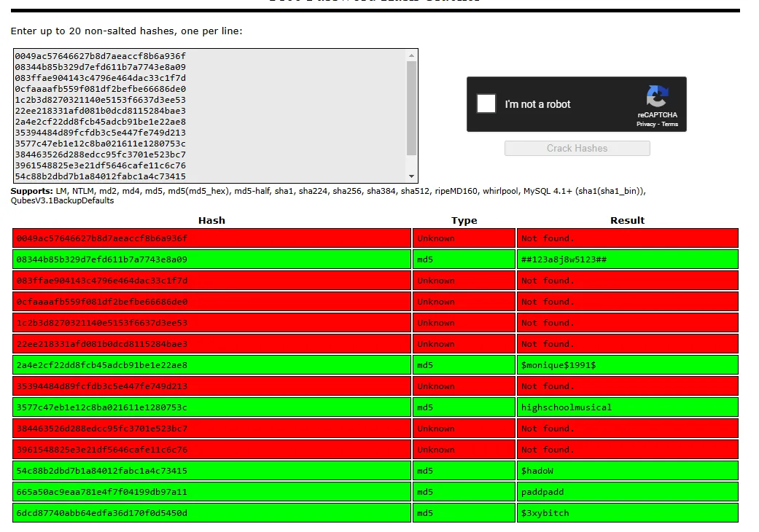
Task: Click the textarea scrollbar down arrow
Action: click(412, 176)
